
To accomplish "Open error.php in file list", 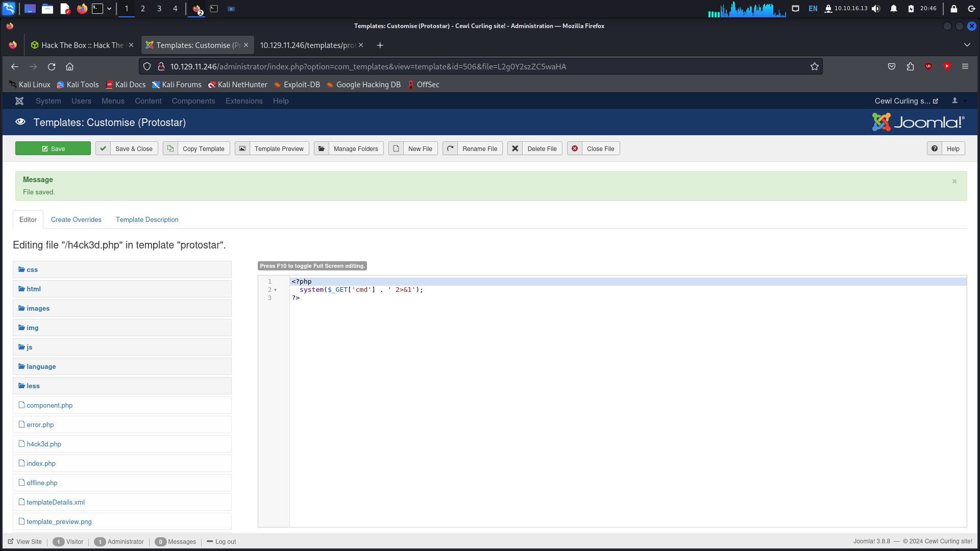I will tap(40, 425).
